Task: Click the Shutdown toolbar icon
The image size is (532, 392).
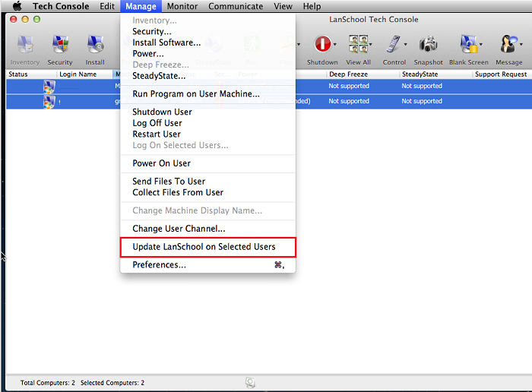Action: pos(322,44)
